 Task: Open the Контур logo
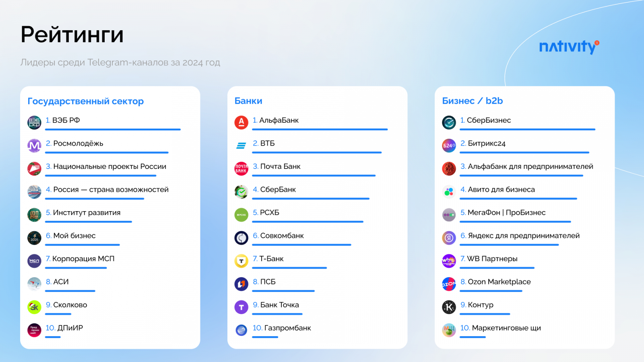tap(449, 307)
